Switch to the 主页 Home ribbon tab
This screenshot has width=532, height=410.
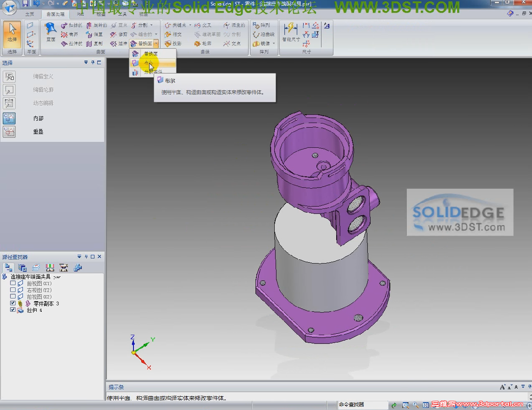[30, 14]
